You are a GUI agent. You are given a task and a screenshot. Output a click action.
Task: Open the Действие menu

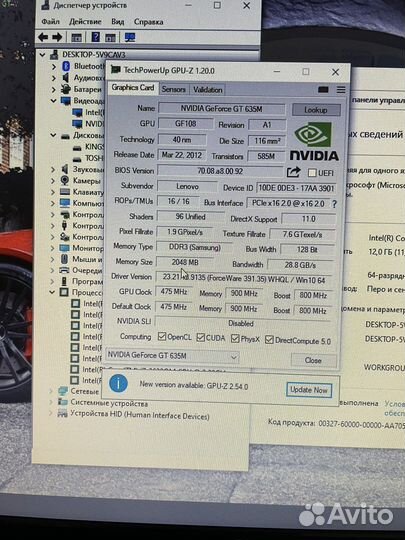[85, 22]
